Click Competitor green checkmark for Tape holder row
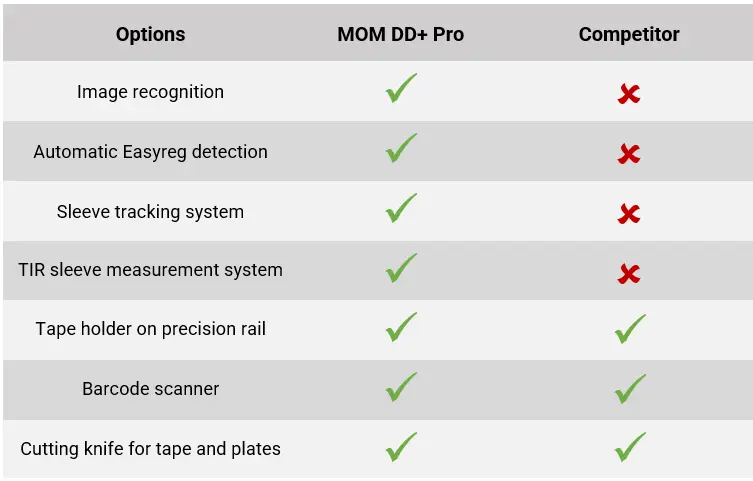 pos(630,329)
